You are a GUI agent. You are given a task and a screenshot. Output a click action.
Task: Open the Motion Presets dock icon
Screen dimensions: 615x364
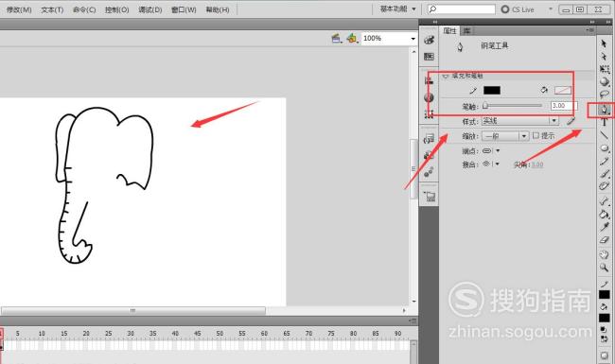(x=430, y=172)
